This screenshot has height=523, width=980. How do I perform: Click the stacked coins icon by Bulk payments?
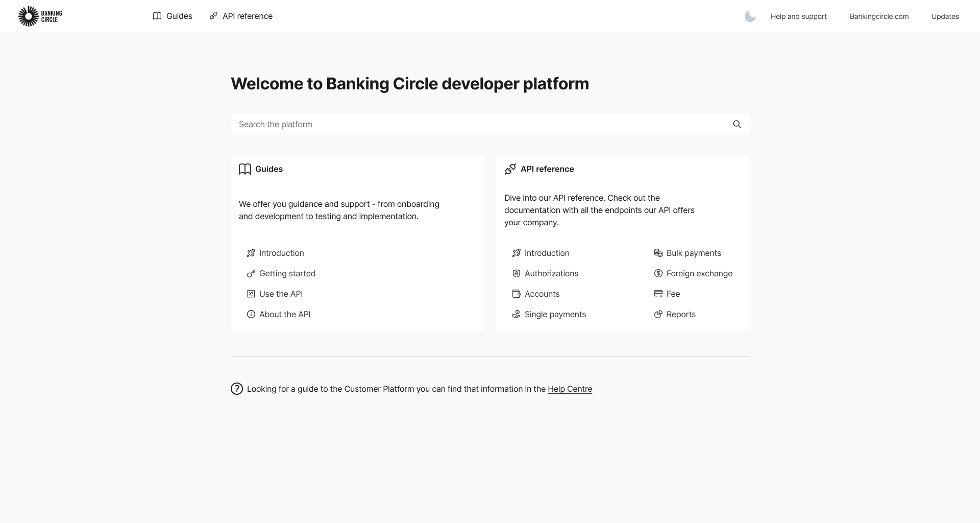[658, 253]
